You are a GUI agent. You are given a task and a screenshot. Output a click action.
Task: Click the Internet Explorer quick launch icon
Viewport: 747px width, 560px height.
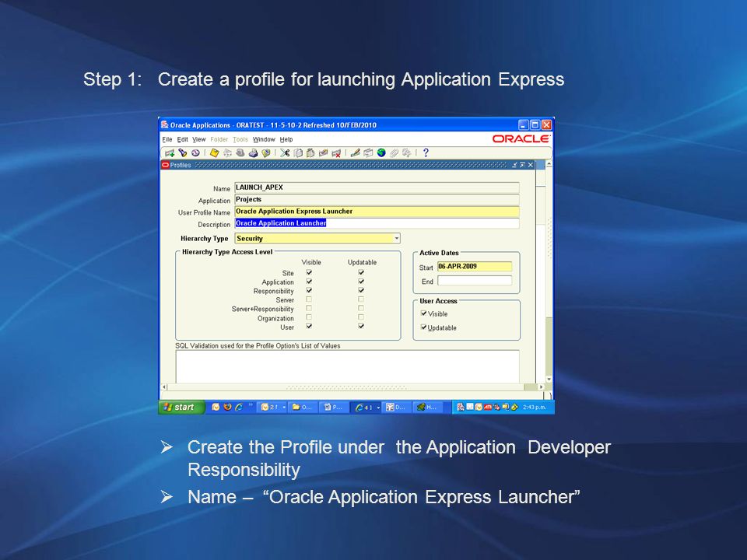click(239, 407)
